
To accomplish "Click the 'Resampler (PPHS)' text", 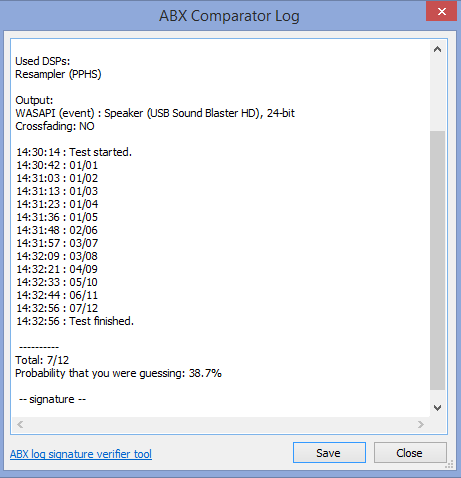I will (x=58, y=74).
